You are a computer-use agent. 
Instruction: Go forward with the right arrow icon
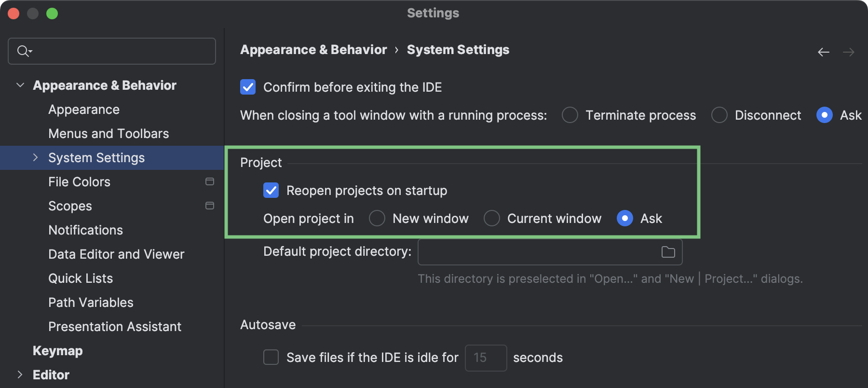(849, 52)
